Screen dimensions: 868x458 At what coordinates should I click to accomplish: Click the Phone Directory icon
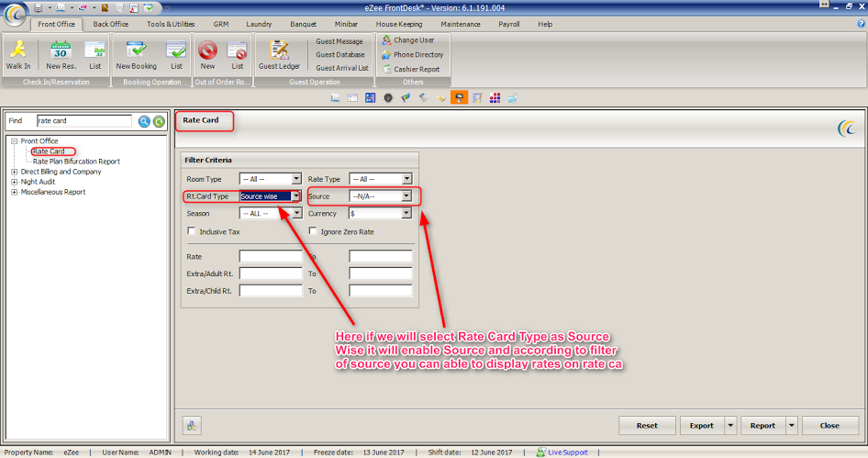click(x=386, y=54)
